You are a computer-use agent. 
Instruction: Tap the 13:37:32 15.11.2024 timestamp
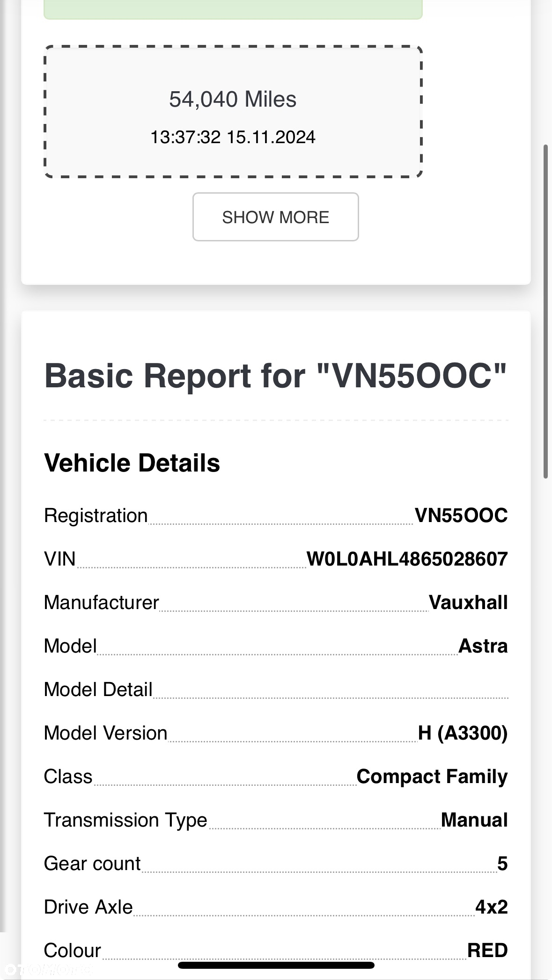[x=233, y=137]
